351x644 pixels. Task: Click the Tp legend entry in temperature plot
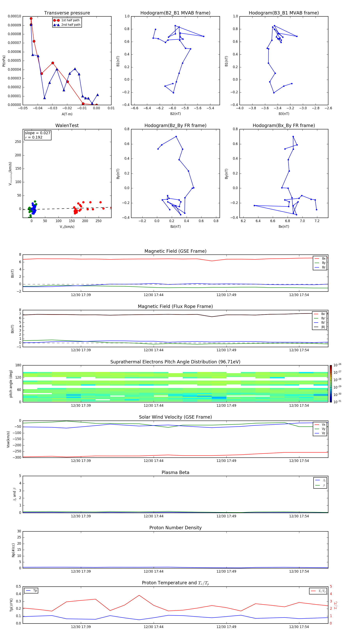click(x=31, y=591)
